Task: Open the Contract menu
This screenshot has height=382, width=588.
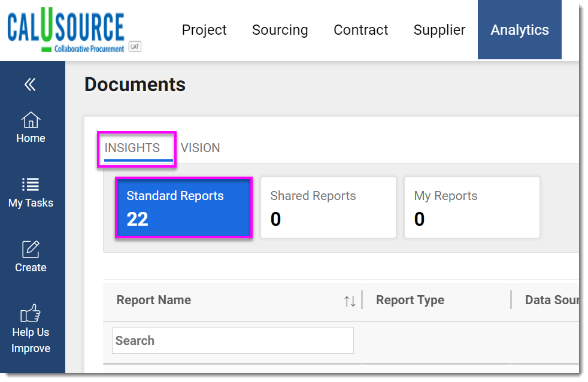Action: pyautogui.click(x=360, y=30)
